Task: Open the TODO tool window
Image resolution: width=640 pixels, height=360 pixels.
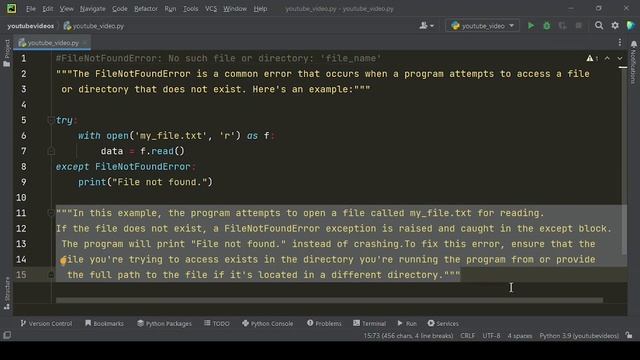Action: pos(217,323)
